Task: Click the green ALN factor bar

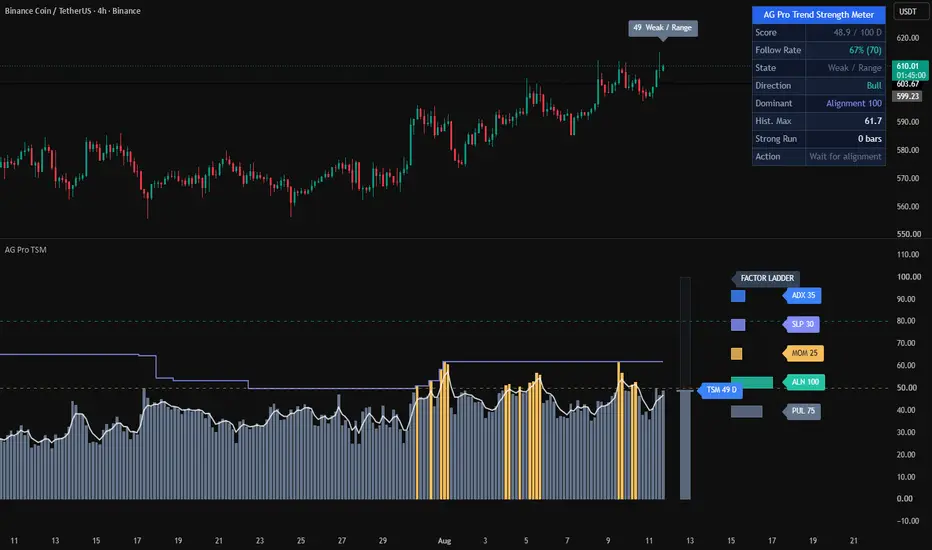Action: pyautogui.click(x=752, y=383)
